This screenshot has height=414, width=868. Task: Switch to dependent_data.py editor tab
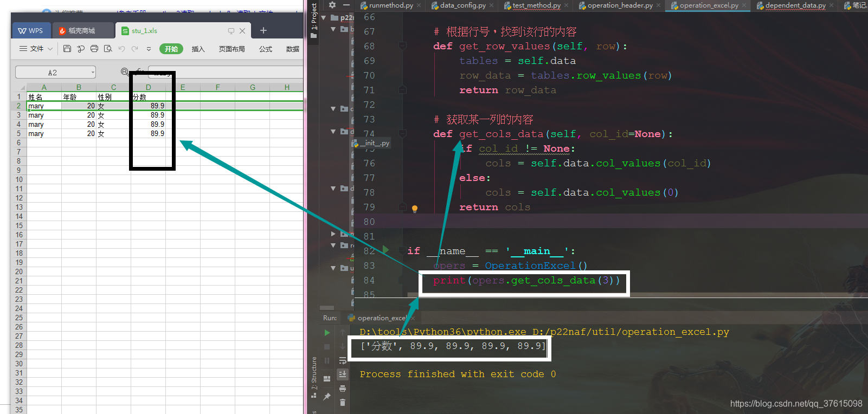pyautogui.click(x=795, y=5)
